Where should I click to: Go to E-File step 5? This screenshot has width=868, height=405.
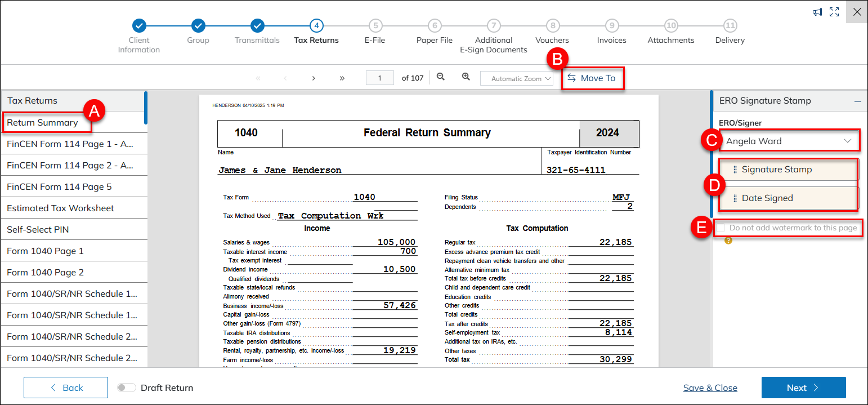pyautogui.click(x=375, y=26)
